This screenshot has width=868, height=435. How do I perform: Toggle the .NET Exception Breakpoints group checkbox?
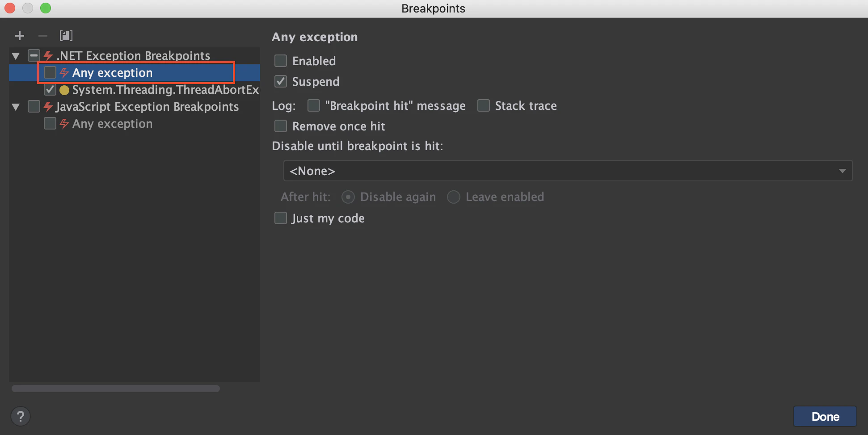34,55
